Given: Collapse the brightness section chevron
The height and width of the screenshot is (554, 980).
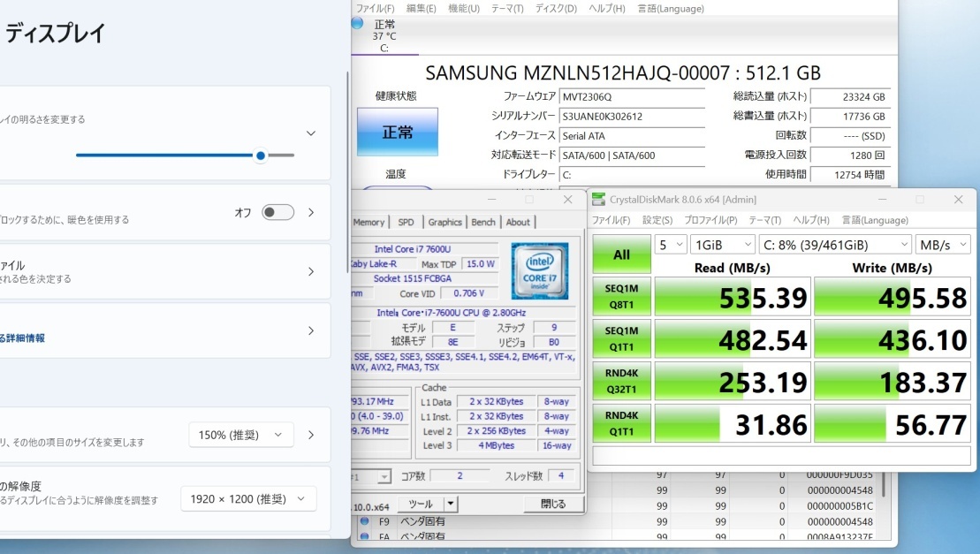Looking at the screenshot, I should 311,133.
